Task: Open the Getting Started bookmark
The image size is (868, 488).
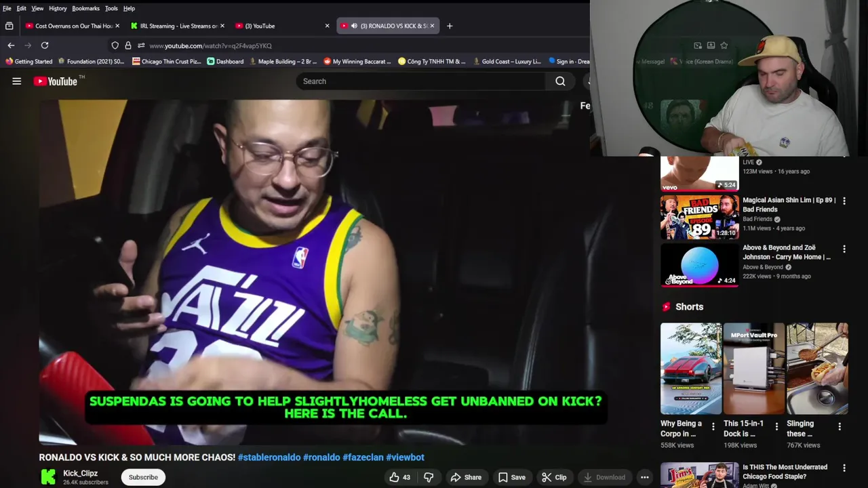Action: (28, 61)
